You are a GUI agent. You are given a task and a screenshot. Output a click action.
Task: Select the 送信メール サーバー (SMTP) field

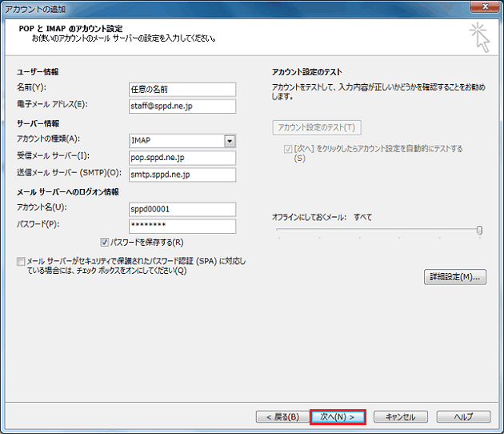182,175
